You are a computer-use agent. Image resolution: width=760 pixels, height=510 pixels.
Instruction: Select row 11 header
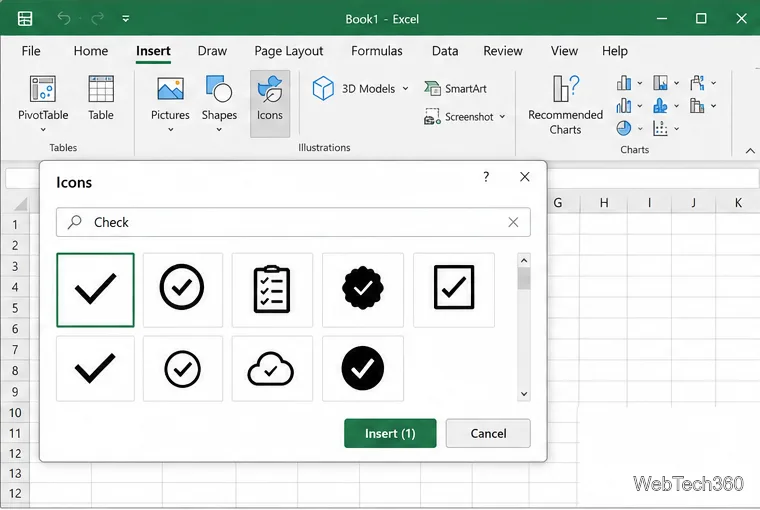[x=15, y=433]
